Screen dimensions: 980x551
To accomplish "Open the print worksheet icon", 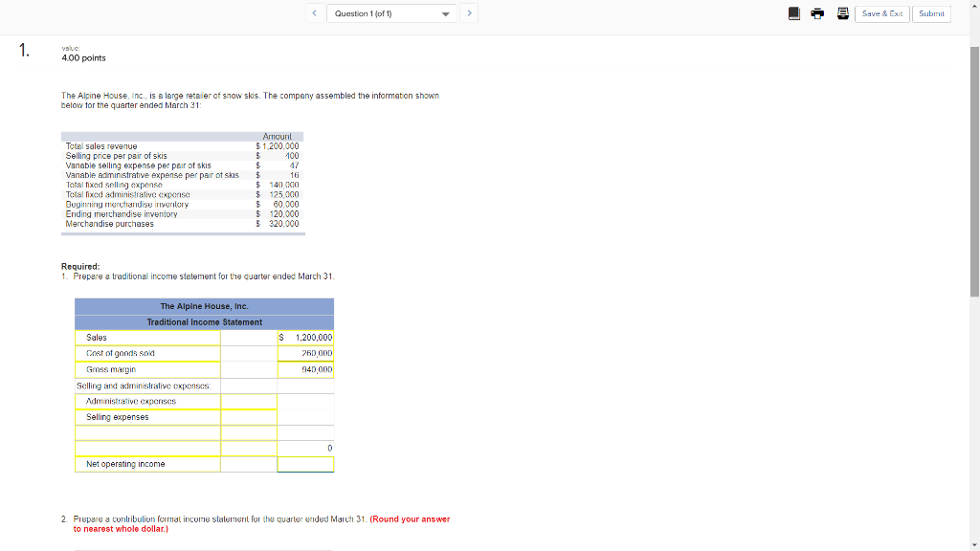I will [843, 11].
